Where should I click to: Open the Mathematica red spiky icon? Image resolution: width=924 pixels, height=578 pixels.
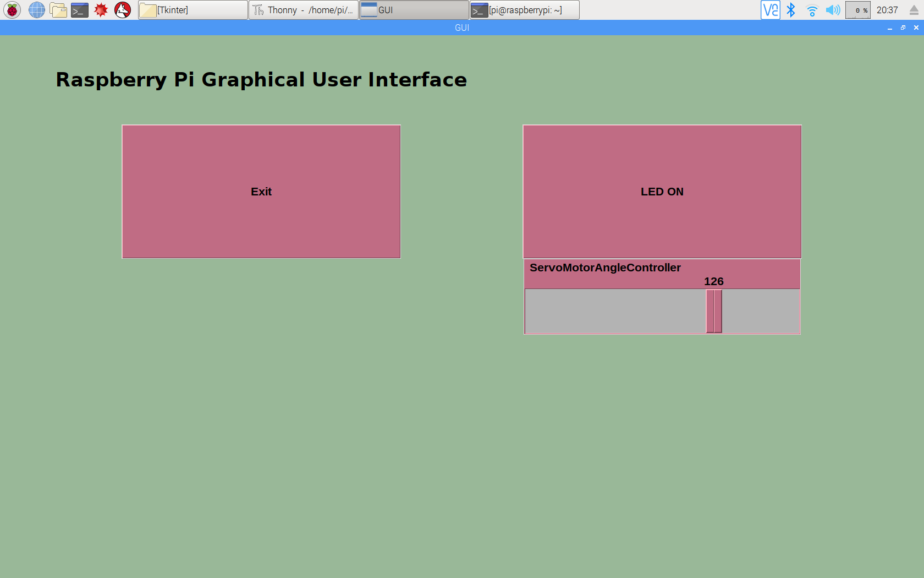click(x=101, y=10)
